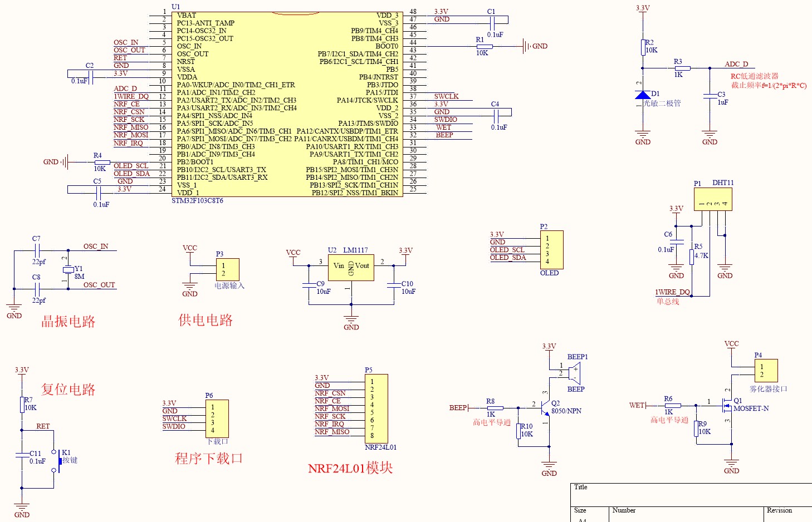This screenshot has width=812, height=522.
Task: Click capacitor C7 22pf
Action: coord(38,250)
